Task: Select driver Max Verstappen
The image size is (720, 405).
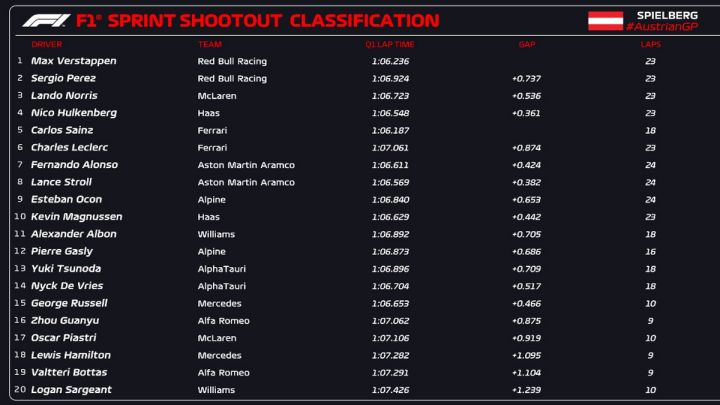Action: (73, 61)
